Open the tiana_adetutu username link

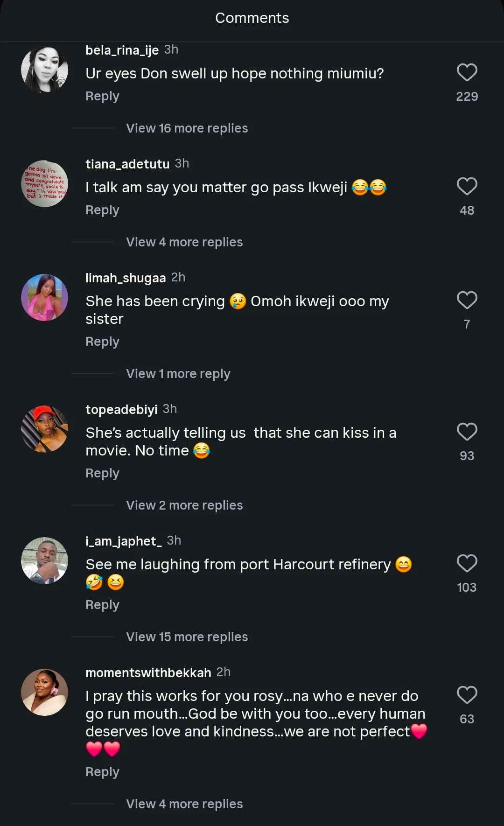pyautogui.click(x=127, y=164)
